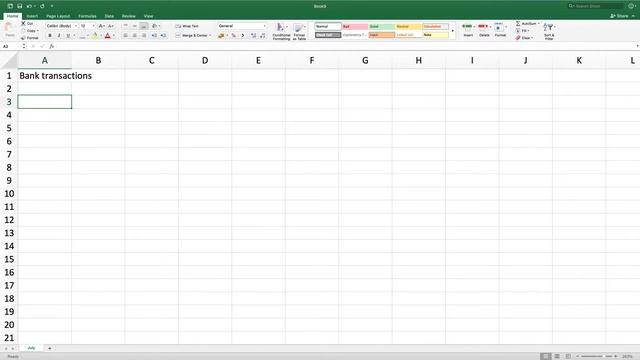This screenshot has width=640, height=360.
Task: Select the July sheet tab
Action: (31, 348)
